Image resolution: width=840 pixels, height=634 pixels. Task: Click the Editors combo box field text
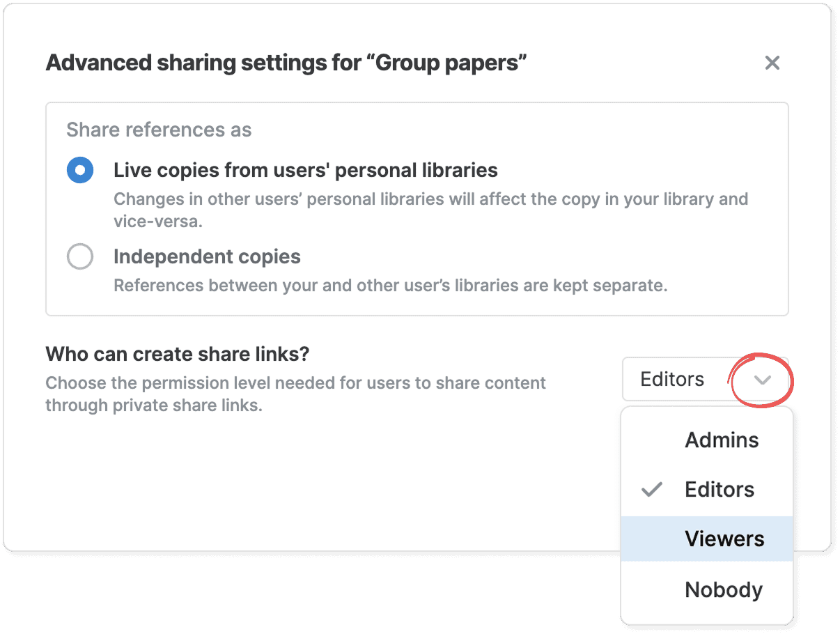pos(672,380)
